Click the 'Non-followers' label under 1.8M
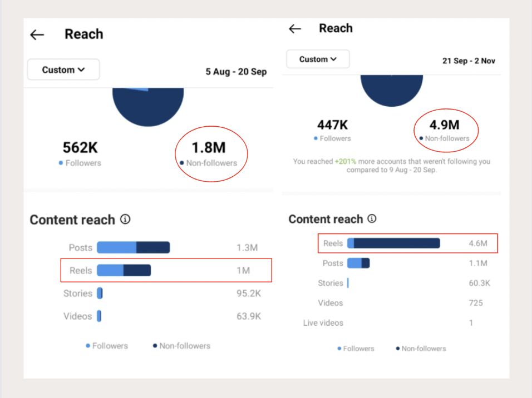Screen dimensions: 532x398 point(208,163)
